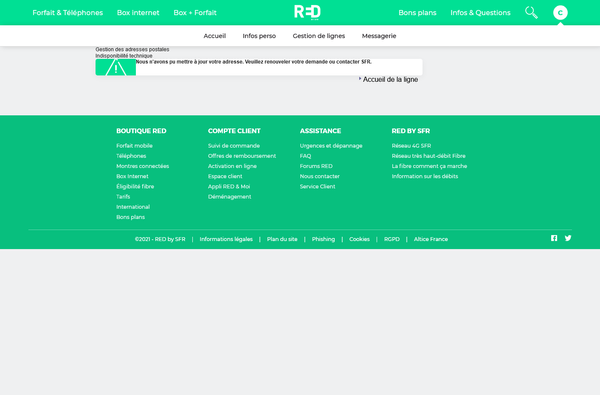
Task: Open Box Internet link in the footer
Action: 132,176
